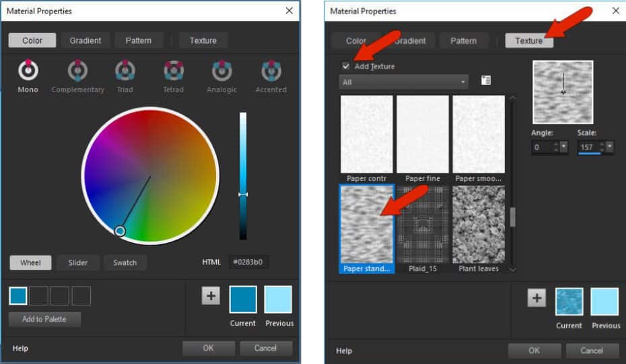626x364 pixels.
Task: Select Plant leaves texture thumbnail
Action: [x=479, y=224]
